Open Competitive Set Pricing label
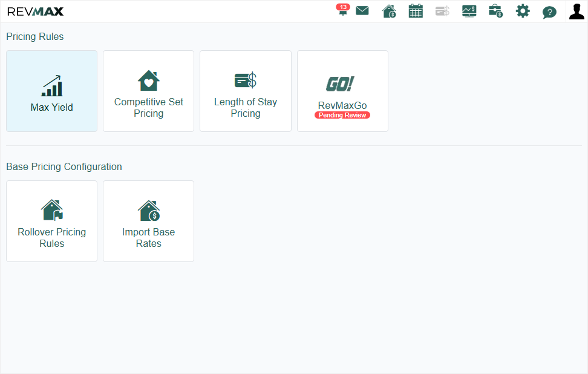This screenshot has width=588, height=374. click(148, 108)
